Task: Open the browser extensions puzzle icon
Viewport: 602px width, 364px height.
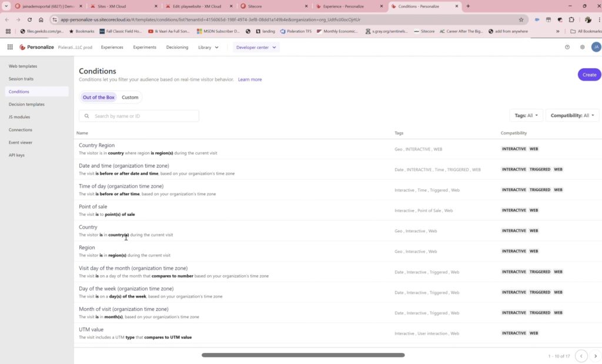Action: [571, 19]
